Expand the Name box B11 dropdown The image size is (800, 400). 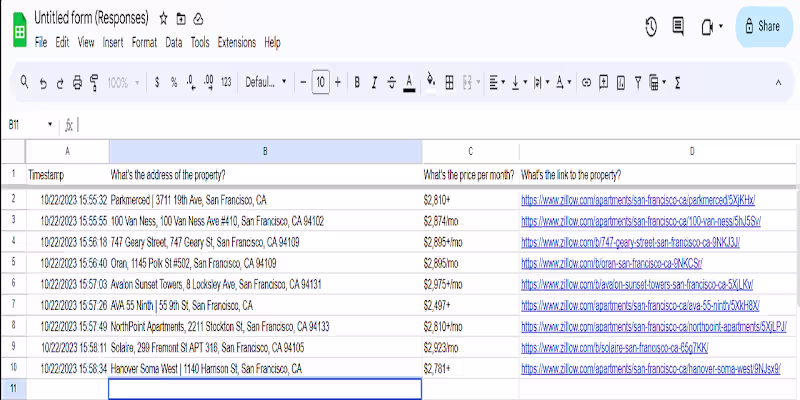[50, 124]
